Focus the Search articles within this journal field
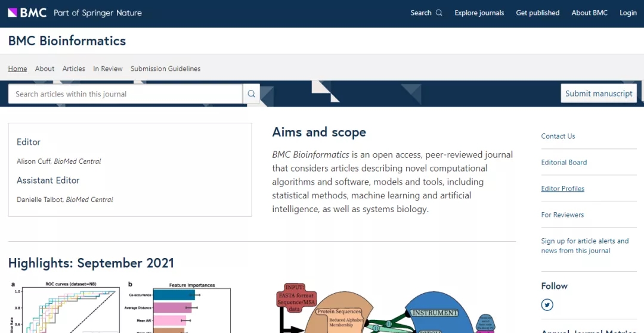644x333 pixels. tap(125, 94)
